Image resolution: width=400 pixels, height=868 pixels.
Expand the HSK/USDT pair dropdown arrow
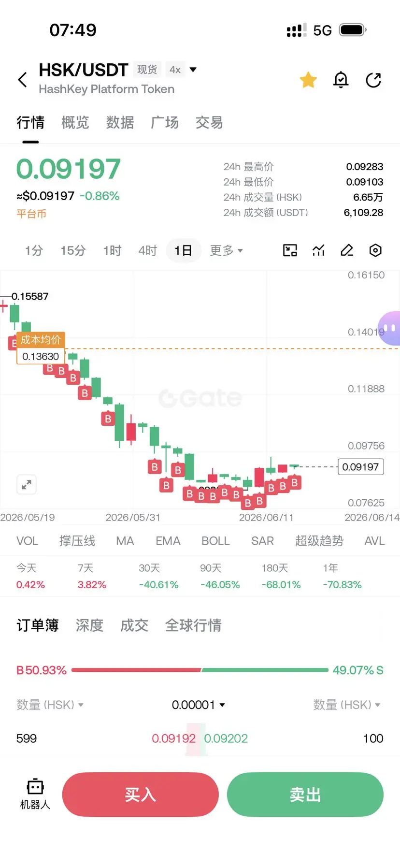pyautogui.click(x=193, y=70)
